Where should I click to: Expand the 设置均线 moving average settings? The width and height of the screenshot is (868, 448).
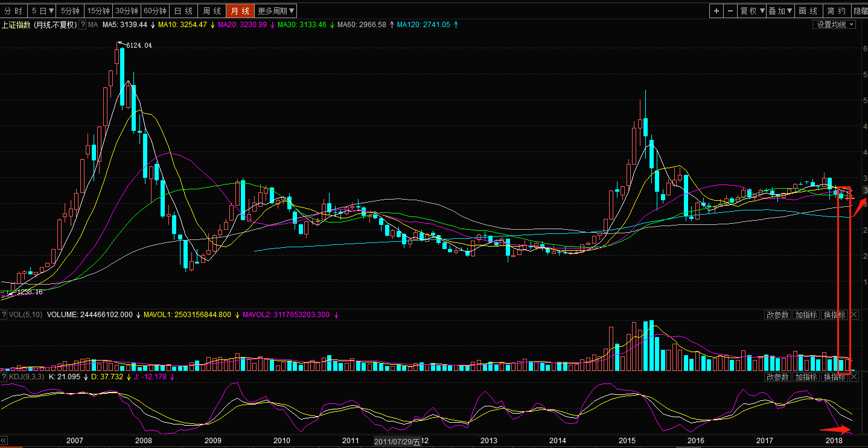(x=835, y=25)
